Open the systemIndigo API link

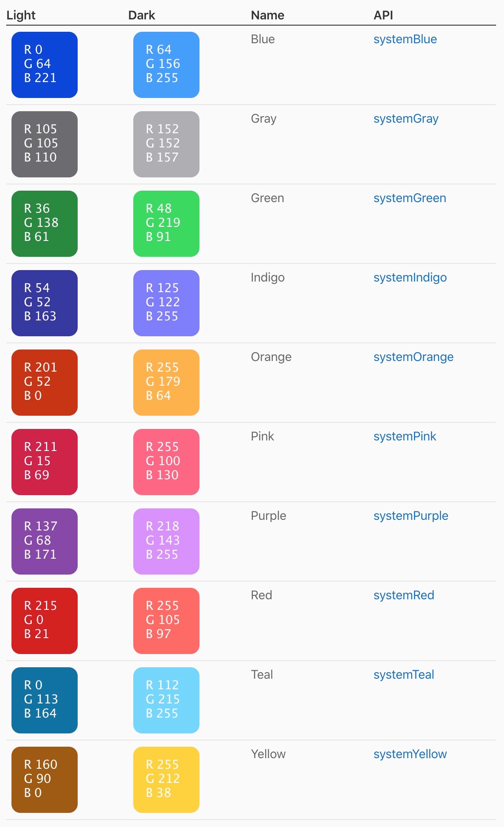[x=410, y=278]
